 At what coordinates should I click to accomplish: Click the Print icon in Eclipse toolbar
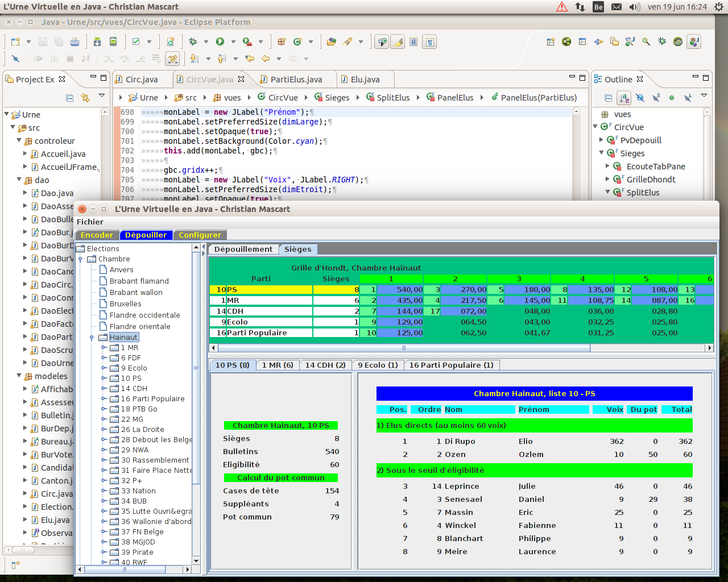(x=75, y=42)
